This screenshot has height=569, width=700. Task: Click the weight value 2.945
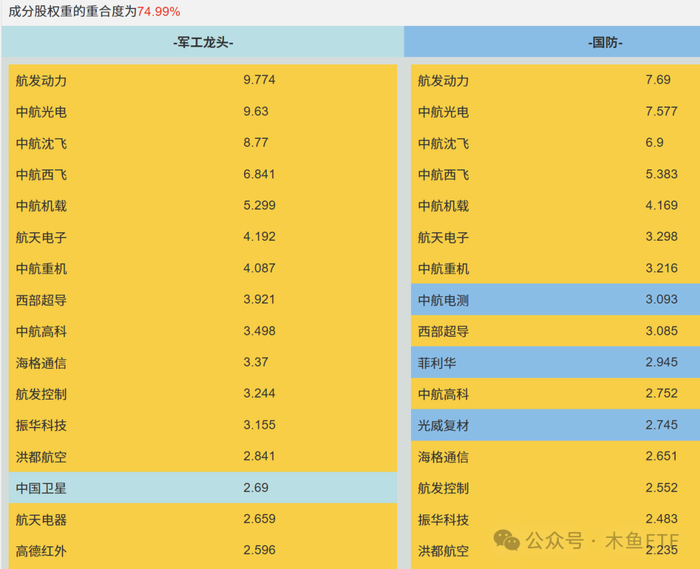(662, 362)
